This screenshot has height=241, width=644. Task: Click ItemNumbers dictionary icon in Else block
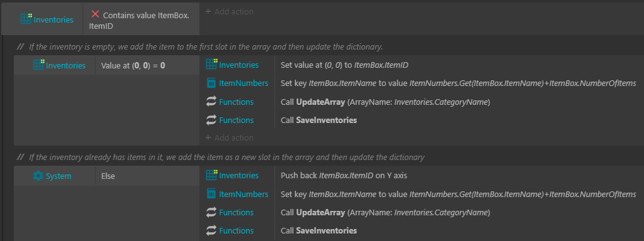click(x=211, y=194)
